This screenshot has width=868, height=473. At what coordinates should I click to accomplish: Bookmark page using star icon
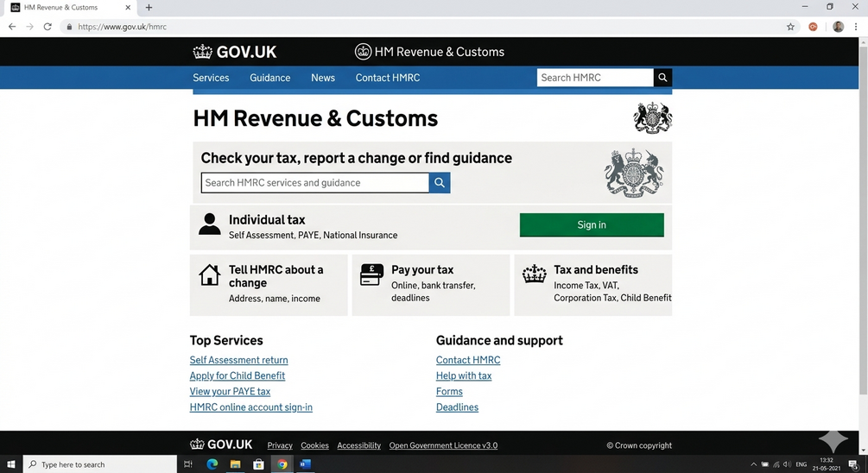(x=790, y=27)
